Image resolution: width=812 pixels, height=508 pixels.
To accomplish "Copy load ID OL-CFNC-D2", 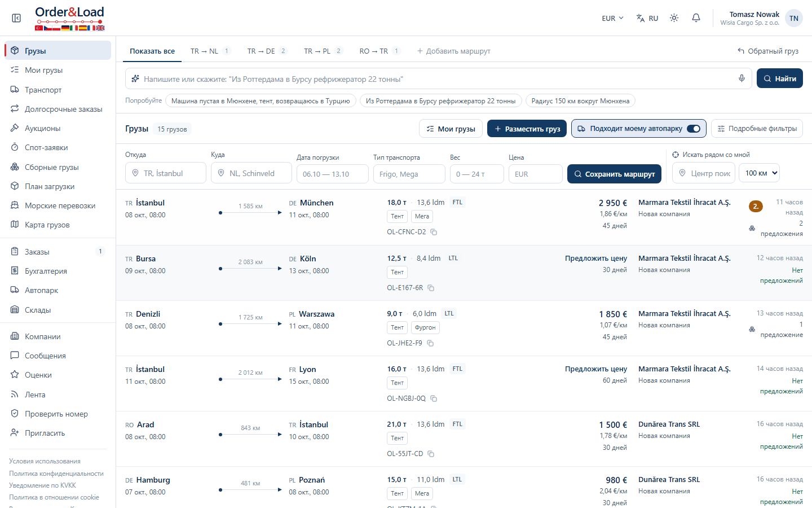I will (434, 232).
